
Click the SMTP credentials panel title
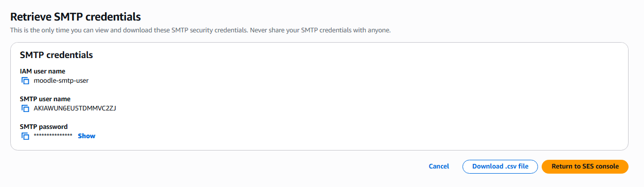point(56,54)
